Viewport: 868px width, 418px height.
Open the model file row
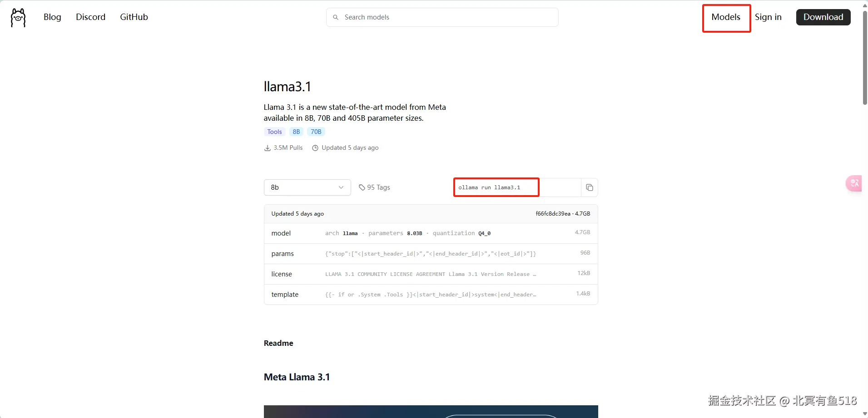[431, 233]
